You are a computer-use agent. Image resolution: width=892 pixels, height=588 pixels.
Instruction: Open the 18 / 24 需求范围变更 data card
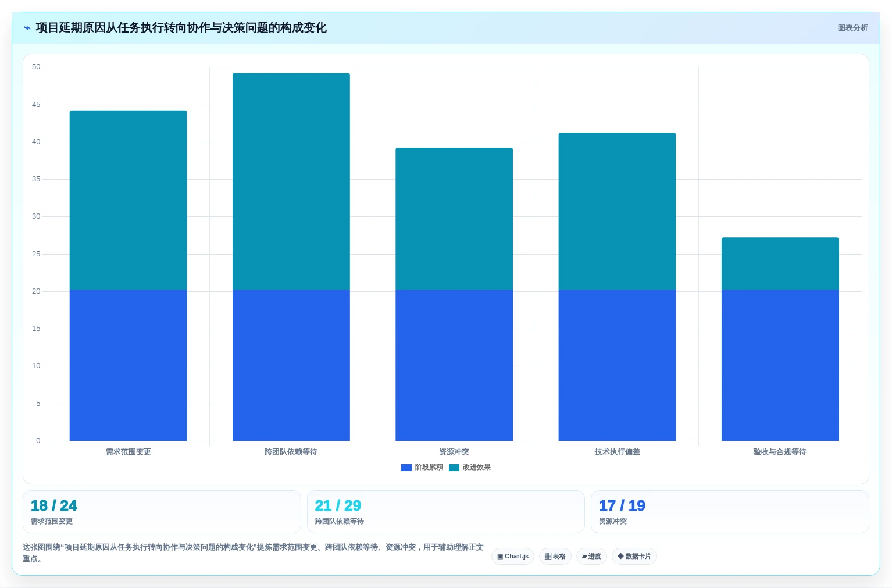pos(162,512)
